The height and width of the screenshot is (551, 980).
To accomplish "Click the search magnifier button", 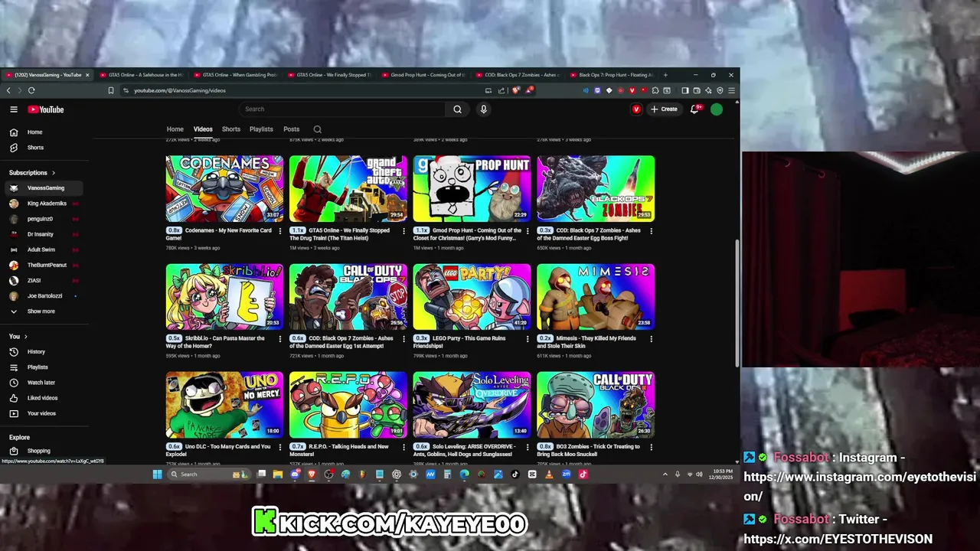I will tap(457, 109).
